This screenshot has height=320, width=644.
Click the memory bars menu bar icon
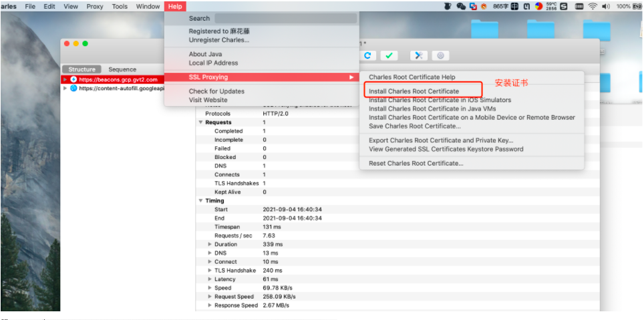coord(579,6)
